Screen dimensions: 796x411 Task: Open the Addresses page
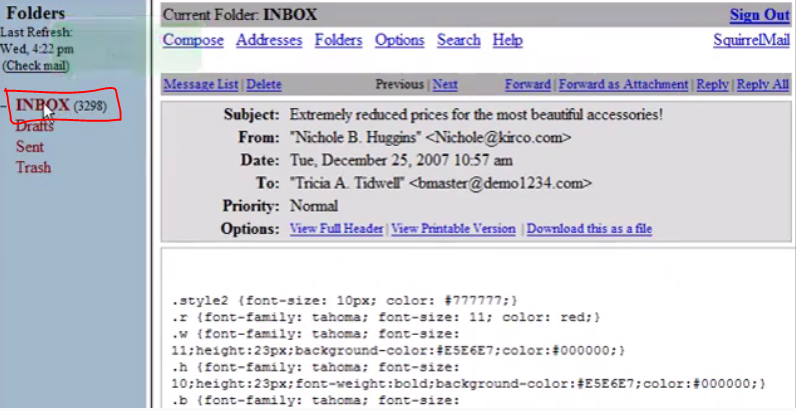269,40
